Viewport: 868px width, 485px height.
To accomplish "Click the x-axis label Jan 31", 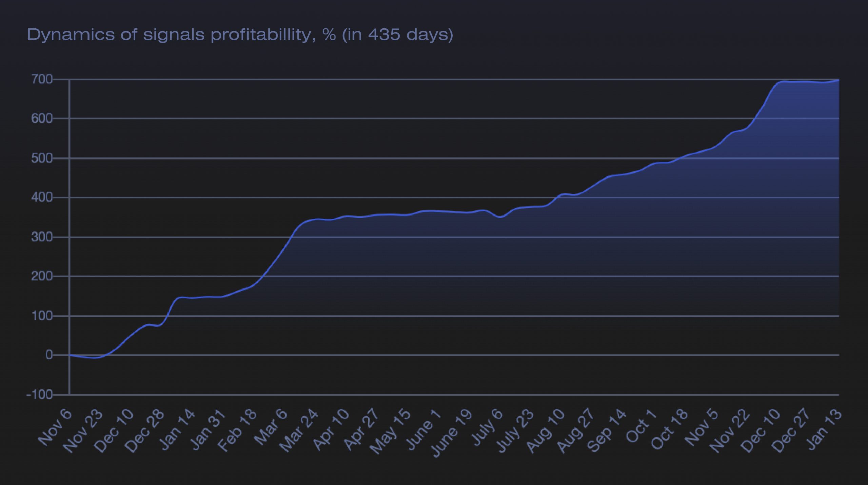I will point(208,429).
